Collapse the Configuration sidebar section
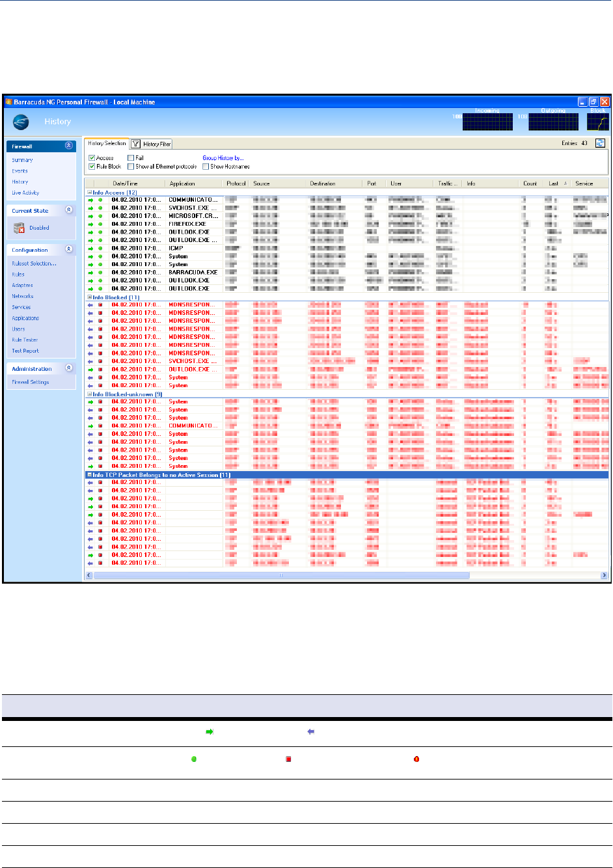Image resolution: width=613 pixels, height=868 pixels. coord(70,249)
